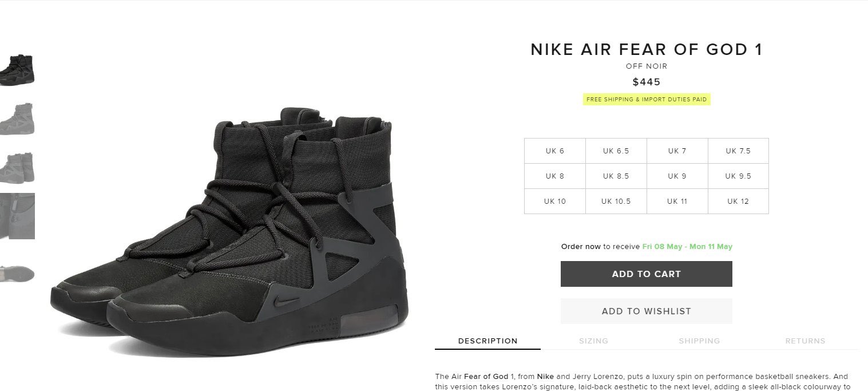The width and height of the screenshot is (868, 391).
Task: Choose UK 10.5 from size grid
Action: tap(616, 202)
